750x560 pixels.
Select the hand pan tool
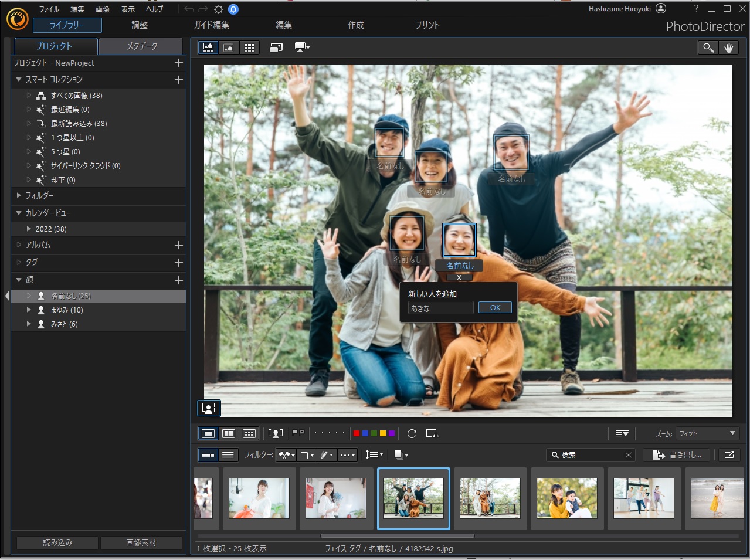pos(728,48)
